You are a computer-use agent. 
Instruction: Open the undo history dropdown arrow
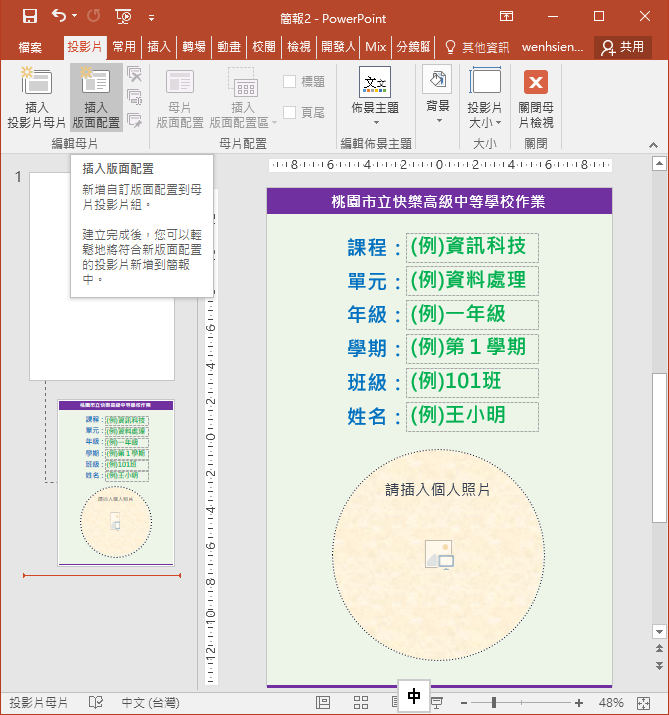pos(74,16)
